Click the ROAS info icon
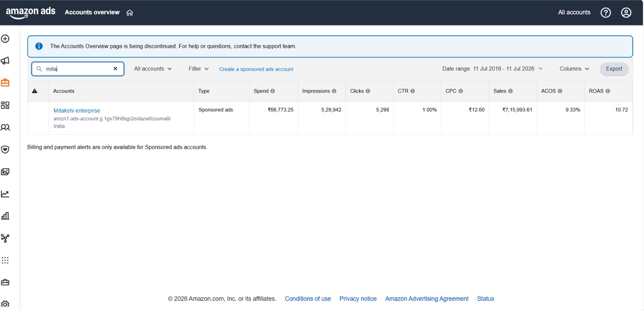The width and height of the screenshot is (644, 311). tap(608, 91)
